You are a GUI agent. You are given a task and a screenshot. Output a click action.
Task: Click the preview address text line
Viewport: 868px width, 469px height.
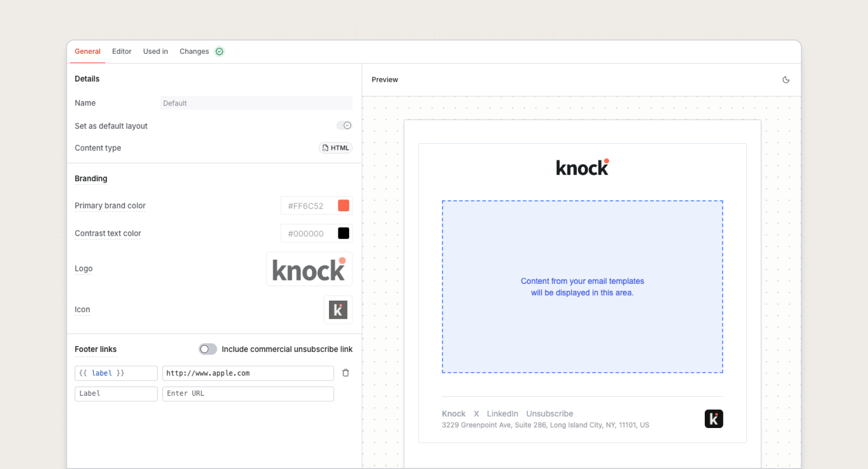click(x=545, y=425)
